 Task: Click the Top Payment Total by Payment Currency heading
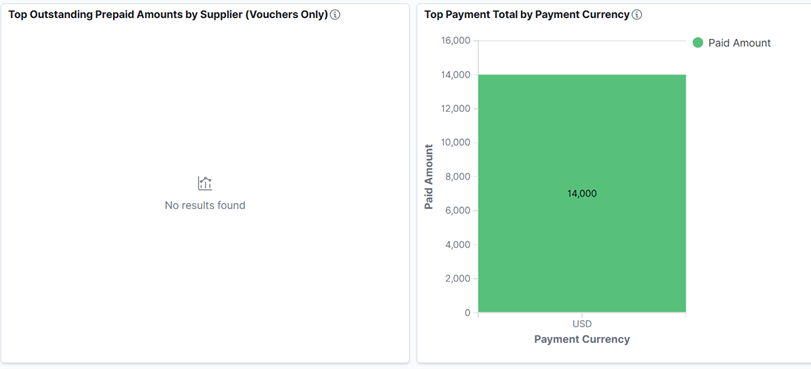[527, 15]
